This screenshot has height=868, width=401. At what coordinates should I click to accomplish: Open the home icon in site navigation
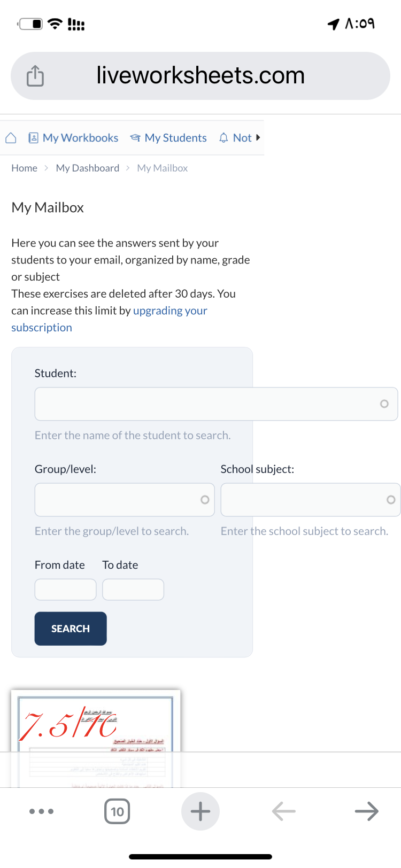(x=11, y=138)
